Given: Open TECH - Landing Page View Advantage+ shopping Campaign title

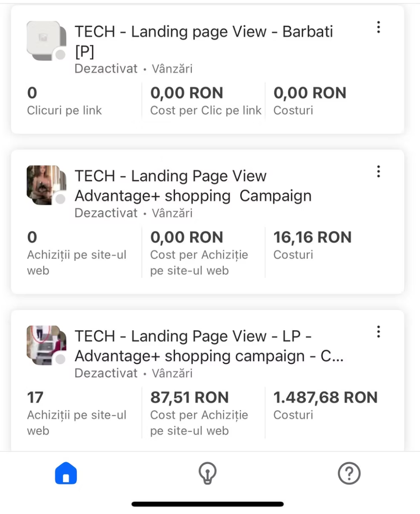Looking at the screenshot, I should click(193, 186).
